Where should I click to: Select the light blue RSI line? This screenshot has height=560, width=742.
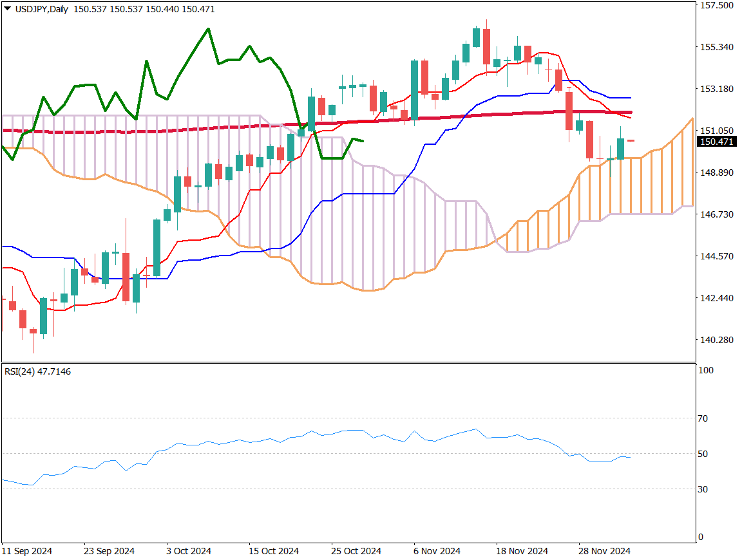point(322,434)
